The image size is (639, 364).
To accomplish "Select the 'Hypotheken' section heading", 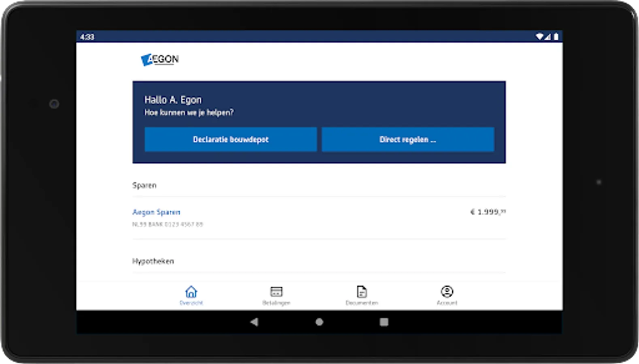I will pos(153,261).
